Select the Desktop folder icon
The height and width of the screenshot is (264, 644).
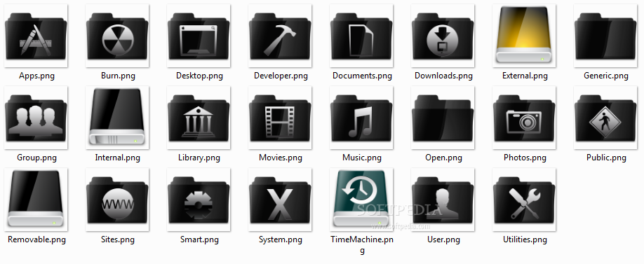pyautogui.click(x=199, y=36)
